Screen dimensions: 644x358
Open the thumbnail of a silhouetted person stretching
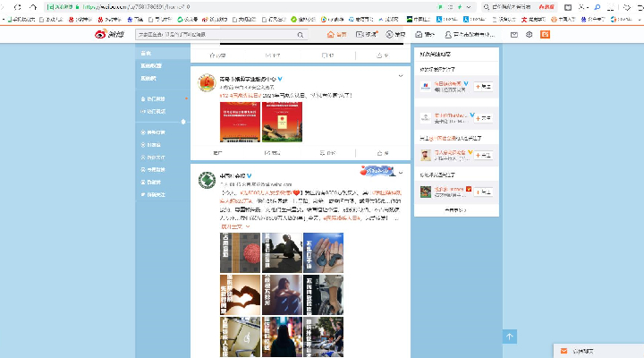pyautogui.click(x=282, y=252)
